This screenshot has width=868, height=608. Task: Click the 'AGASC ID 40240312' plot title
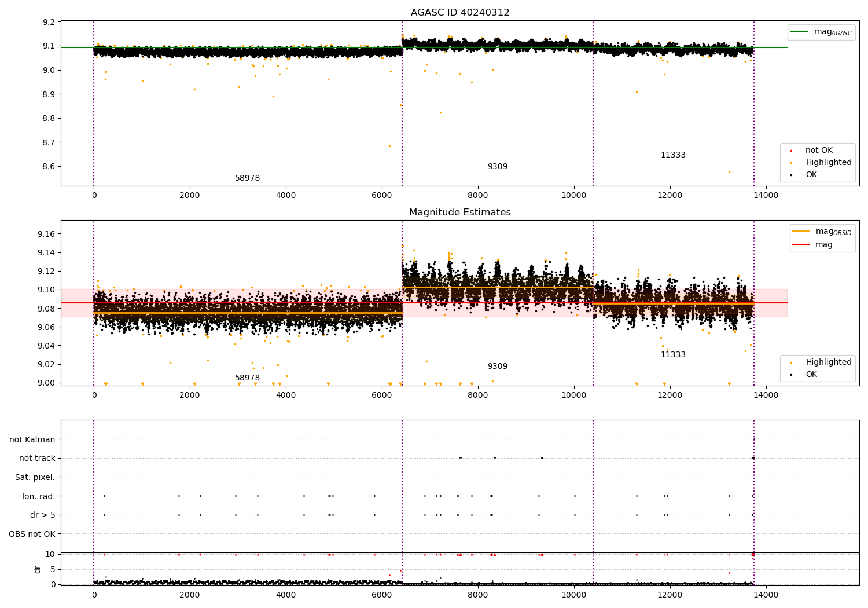[x=460, y=13]
